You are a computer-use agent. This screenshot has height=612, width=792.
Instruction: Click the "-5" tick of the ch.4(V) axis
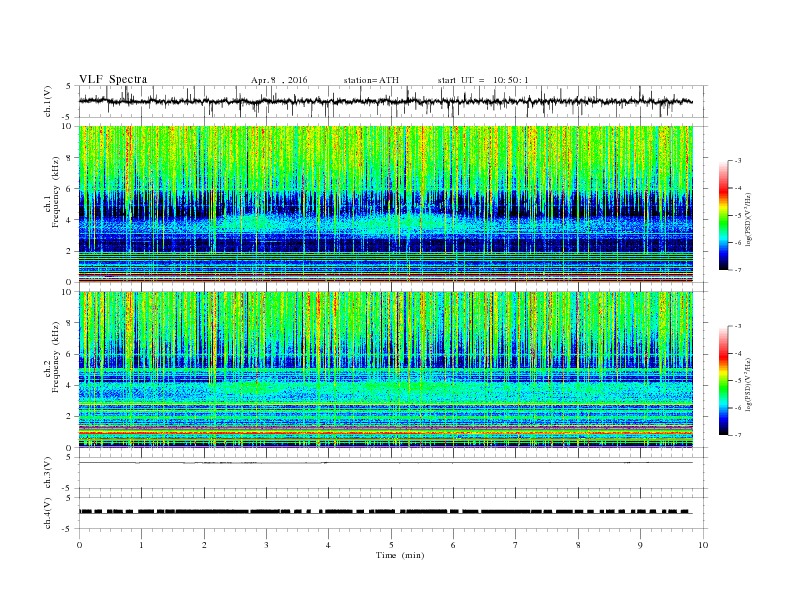tap(68, 529)
